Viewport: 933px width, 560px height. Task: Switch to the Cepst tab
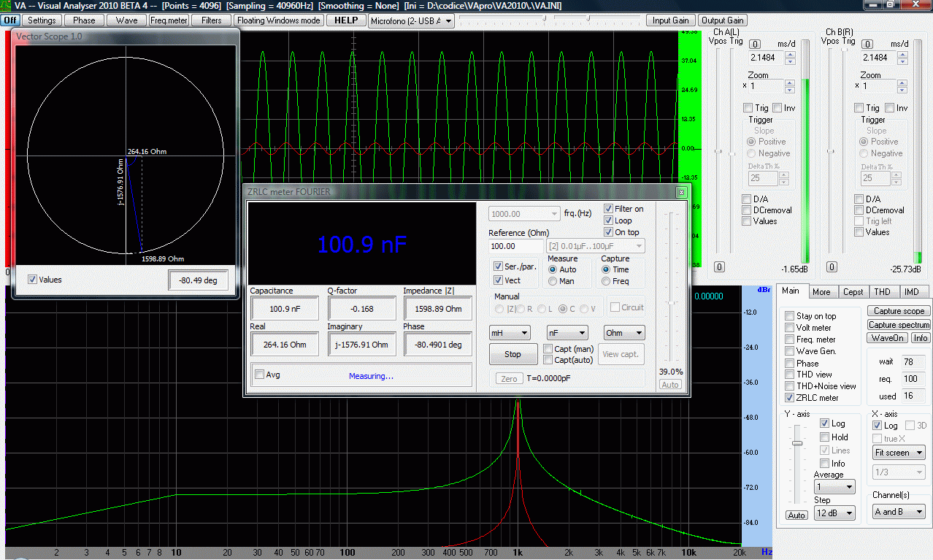pyautogui.click(x=853, y=291)
